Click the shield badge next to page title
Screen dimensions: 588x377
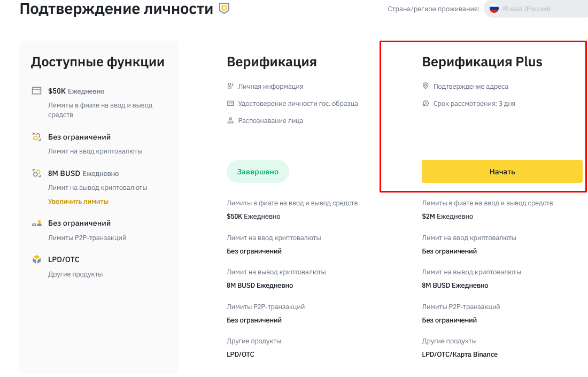click(224, 8)
